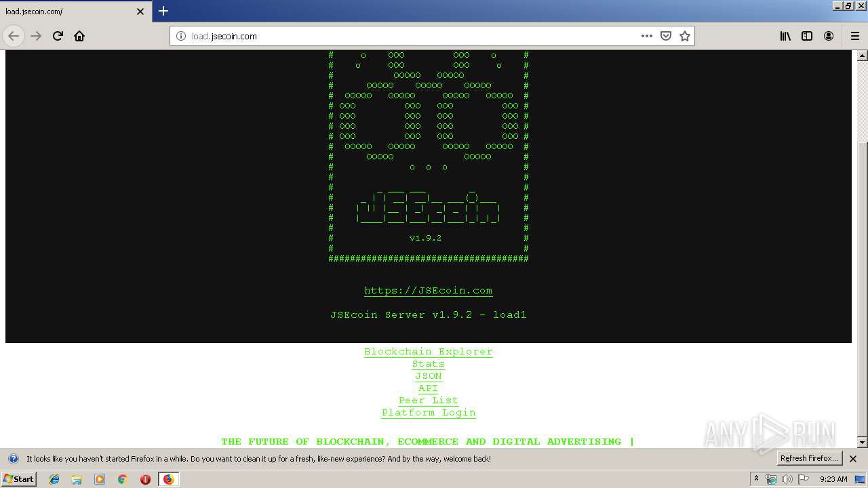Screen dimensions: 868x488
Task: Close the load.jsecoin.com tab
Action: point(140,12)
